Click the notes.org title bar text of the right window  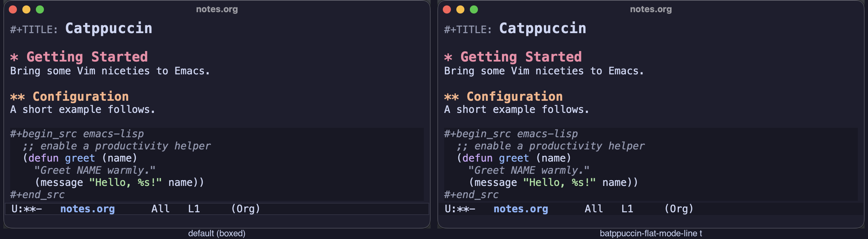[x=651, y=9]
